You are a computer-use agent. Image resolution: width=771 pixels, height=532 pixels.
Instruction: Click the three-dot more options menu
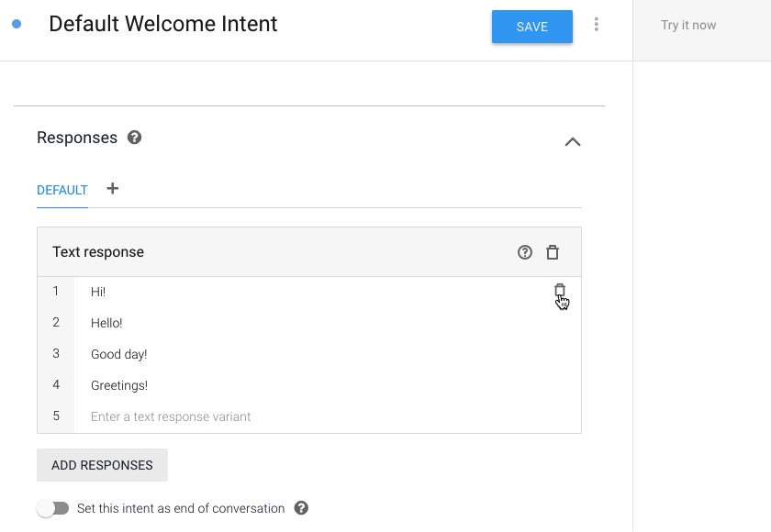[x=597, y=25]
